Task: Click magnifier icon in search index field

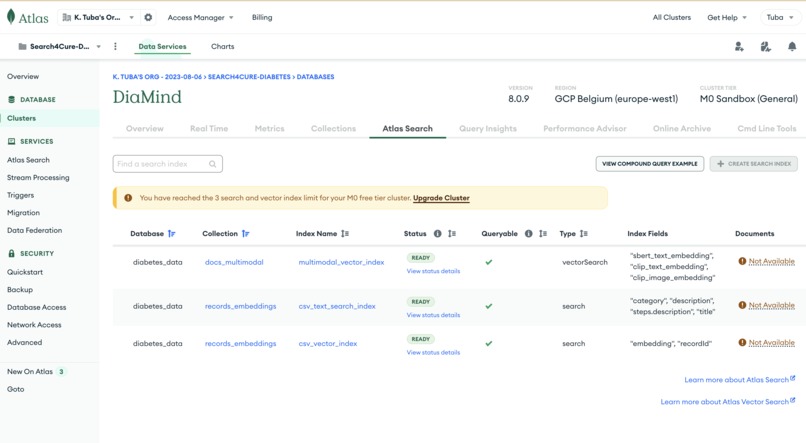Action: coord(212,164)
